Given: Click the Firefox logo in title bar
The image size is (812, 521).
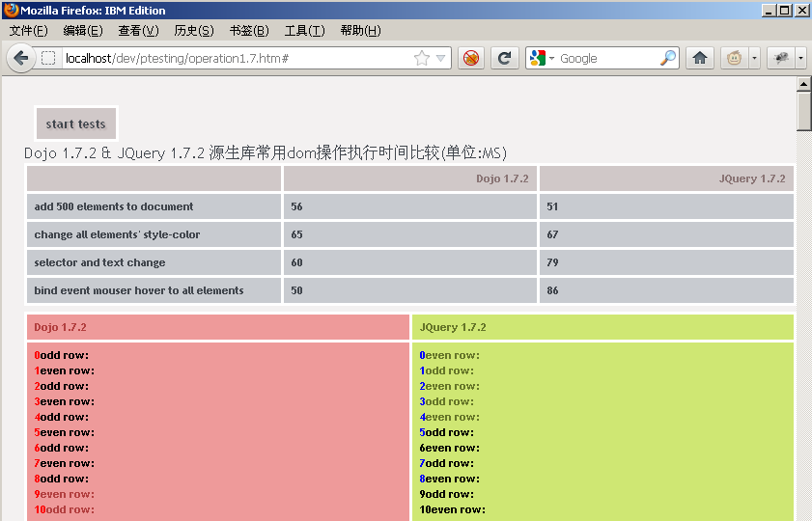Looking at the screenshot, I should [x=11, y=10].
